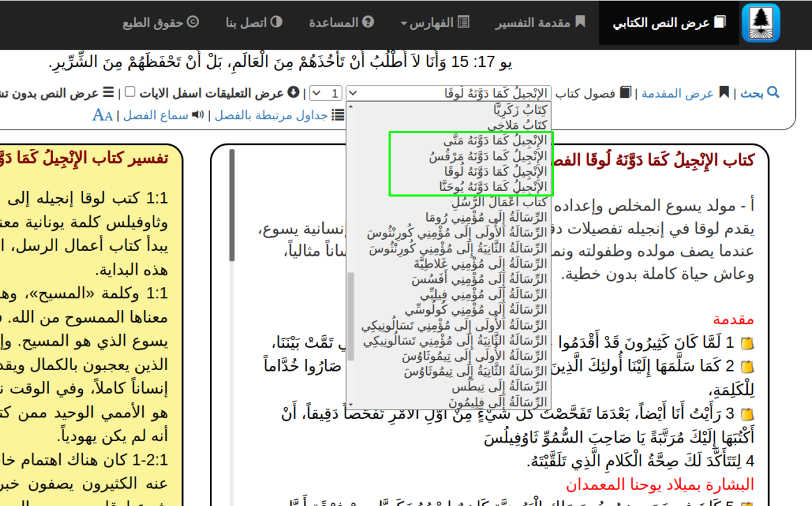
Task: Select الإنجيل كما دونه مَتَّى option
Action: [495, 140]
